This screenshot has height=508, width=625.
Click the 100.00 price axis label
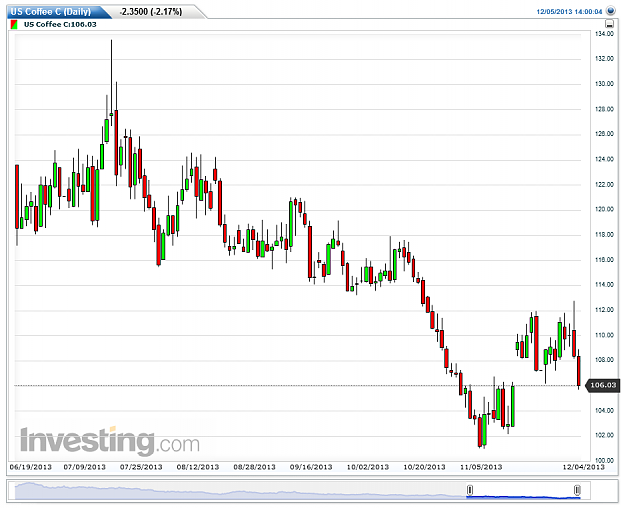[x=604, y=460]
